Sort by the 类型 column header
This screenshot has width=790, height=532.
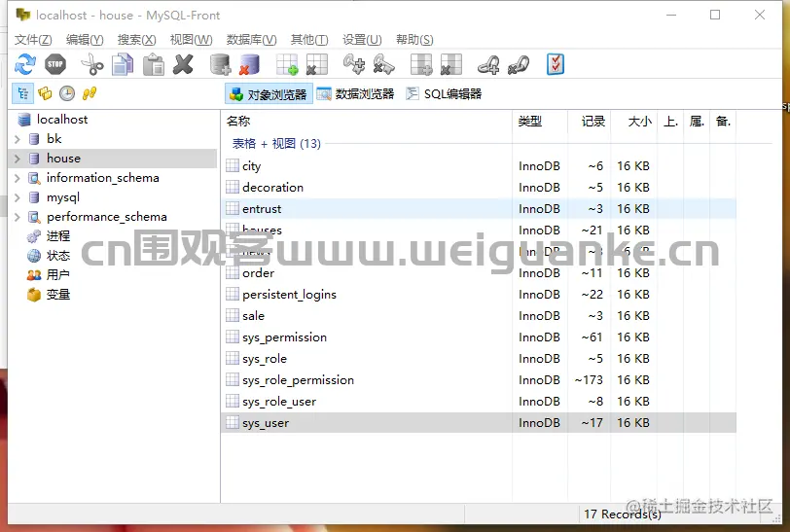pyautogui.click(x=540, y=122)
